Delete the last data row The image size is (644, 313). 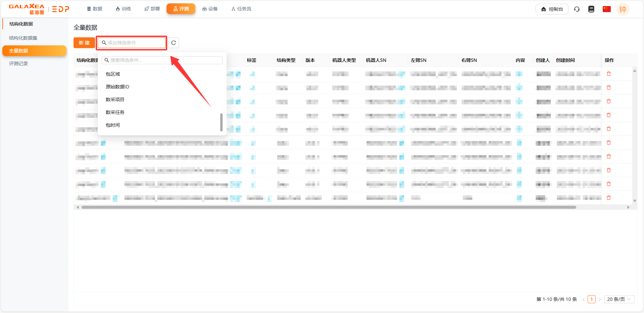pos(609,198)
